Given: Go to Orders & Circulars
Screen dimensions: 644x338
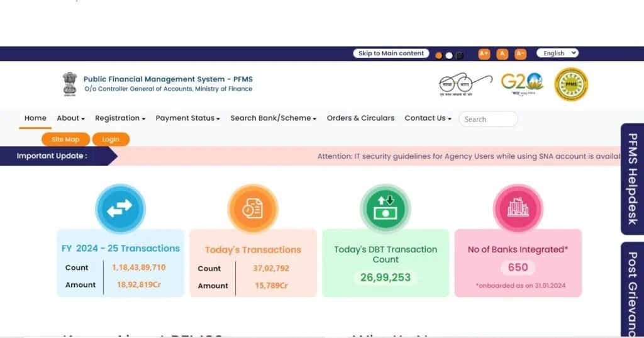Looking at the screenshot, I should (360, 118).
